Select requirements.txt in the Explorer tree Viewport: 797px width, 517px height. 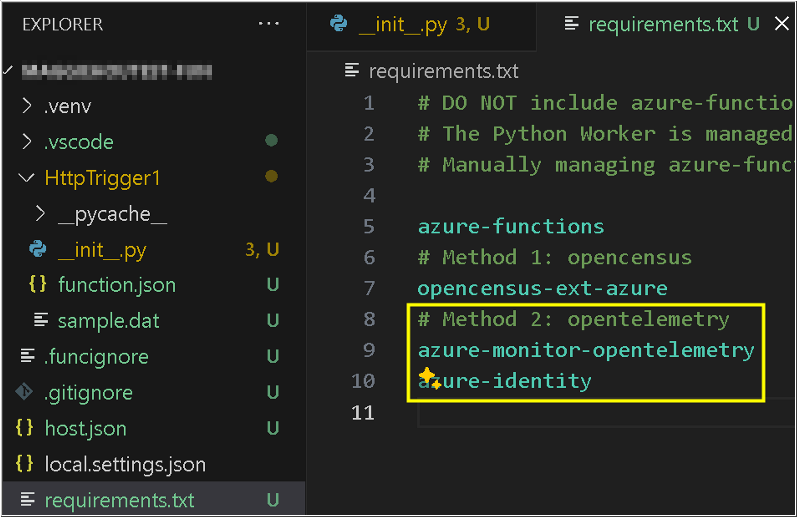coord(154,500)
